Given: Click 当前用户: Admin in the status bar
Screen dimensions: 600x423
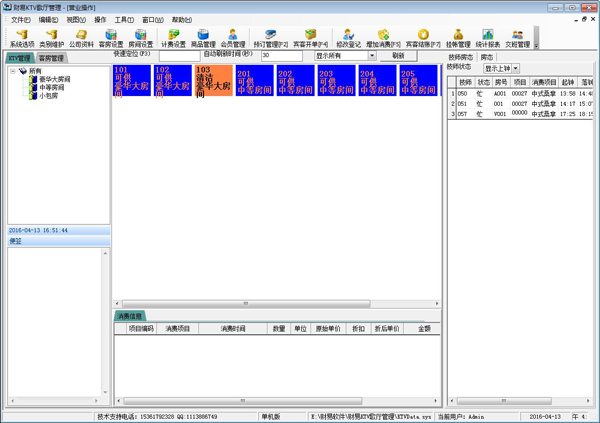Looking at the screenshot, I should tap(461, 417).
